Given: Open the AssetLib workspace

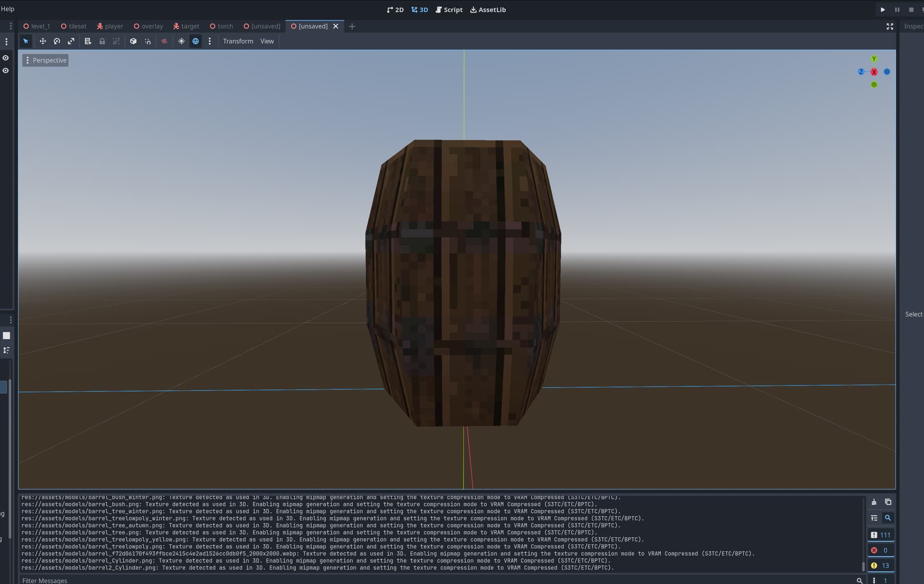Looking at the screenshot, I should [488, 10].
